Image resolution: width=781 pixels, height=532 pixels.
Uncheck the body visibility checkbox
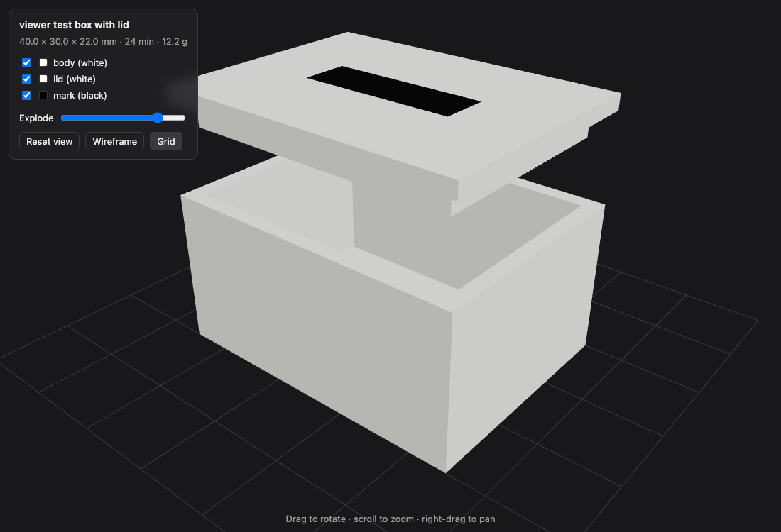point(27,62)
